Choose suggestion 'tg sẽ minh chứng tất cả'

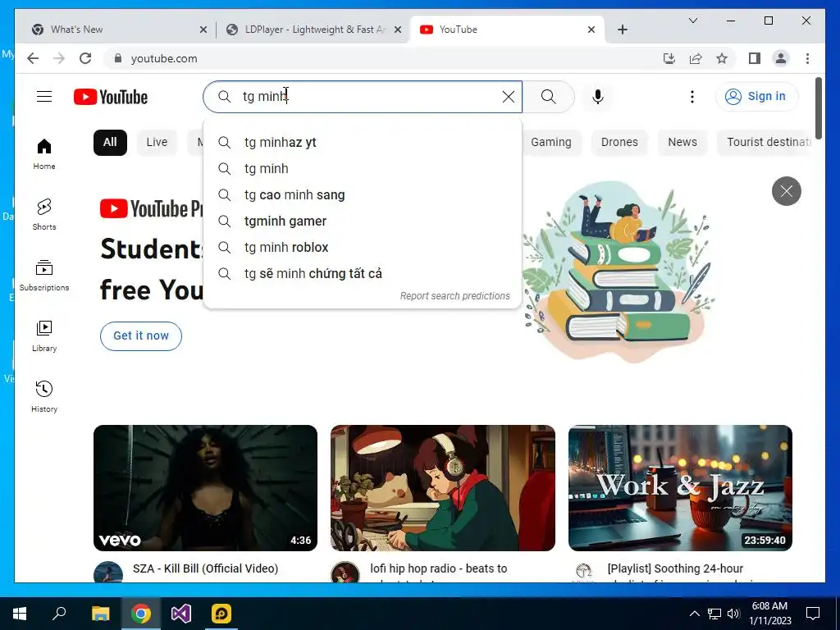(363, 274)
